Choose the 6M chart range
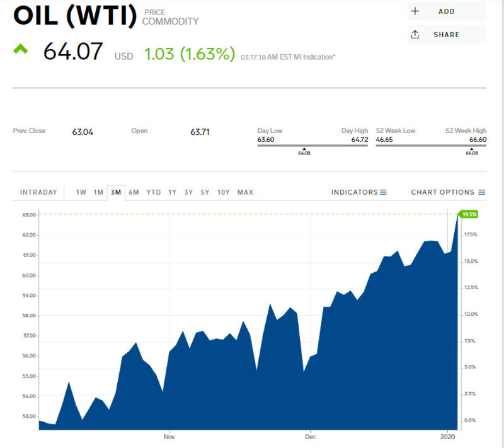This screenshot has width=504, height=448. [x=134, y=192]
